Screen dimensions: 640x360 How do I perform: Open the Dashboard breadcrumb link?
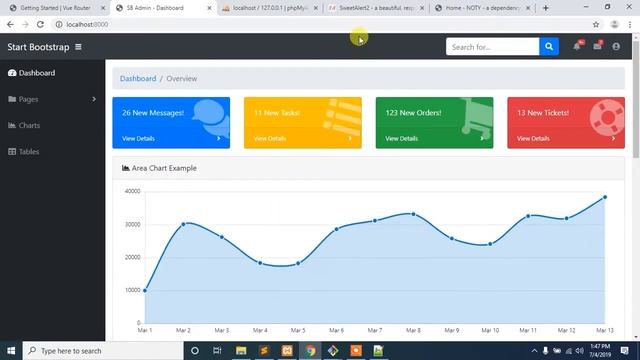[x=138, y=78]
